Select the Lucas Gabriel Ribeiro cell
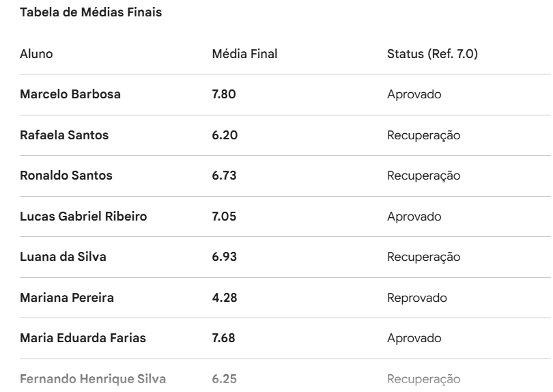The width and height of the screenshot is (553, 392). point(83,216)
